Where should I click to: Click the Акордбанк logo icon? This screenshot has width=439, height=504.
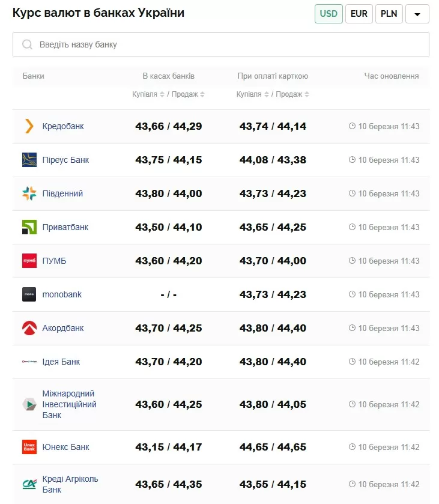(x=29, y=328)
